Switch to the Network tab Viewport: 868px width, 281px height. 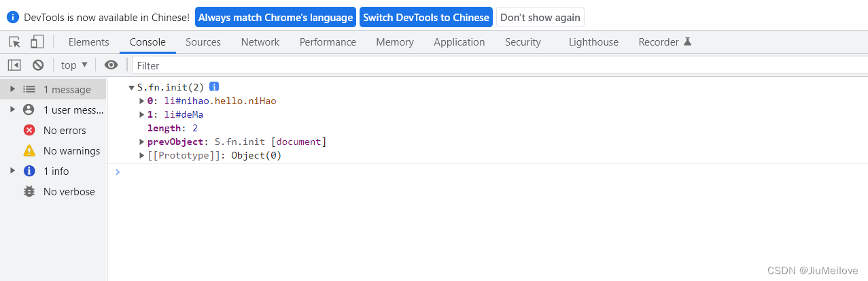260,42
